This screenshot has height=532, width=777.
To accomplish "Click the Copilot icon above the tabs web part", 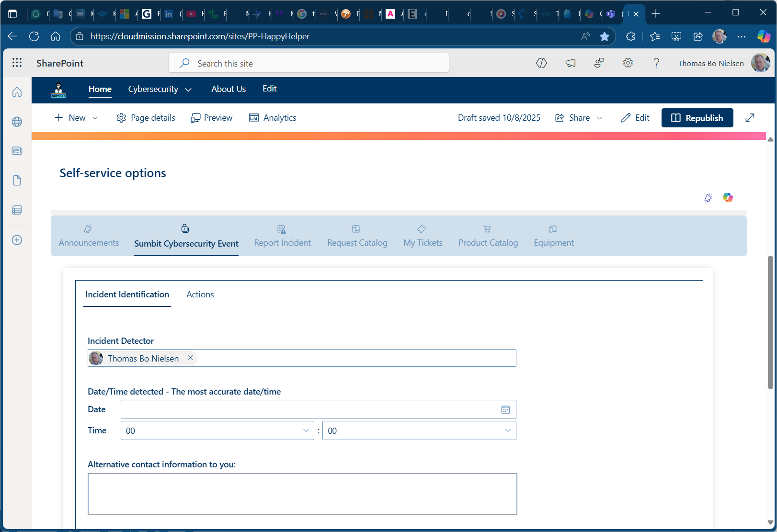I will [728, 197].
